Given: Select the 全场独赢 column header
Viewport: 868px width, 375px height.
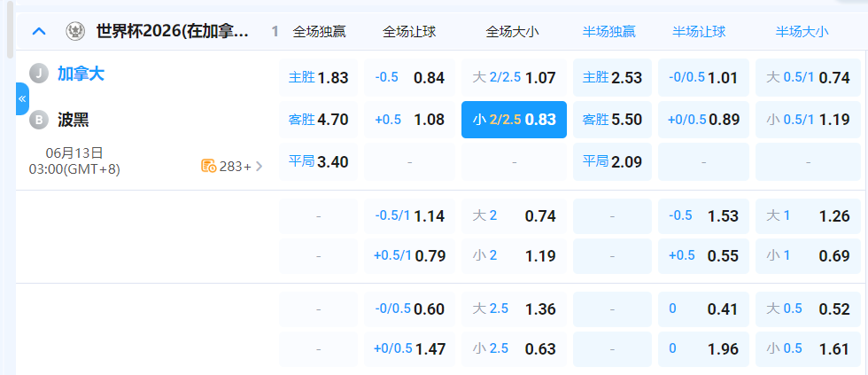Looking at the screenshot, I should click(319, 32).
